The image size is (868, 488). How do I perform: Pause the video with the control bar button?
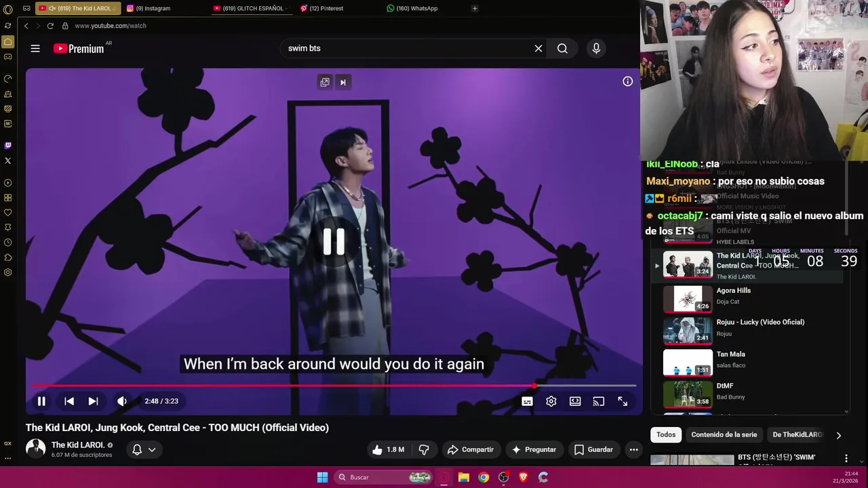pyautogui.click(x=41, y=401)
